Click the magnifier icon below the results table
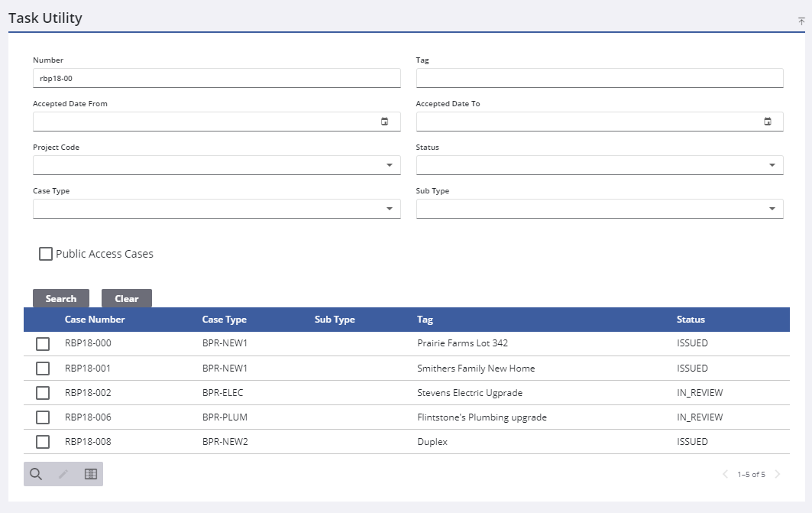812x513 pixels. click(x=36, y=474)
